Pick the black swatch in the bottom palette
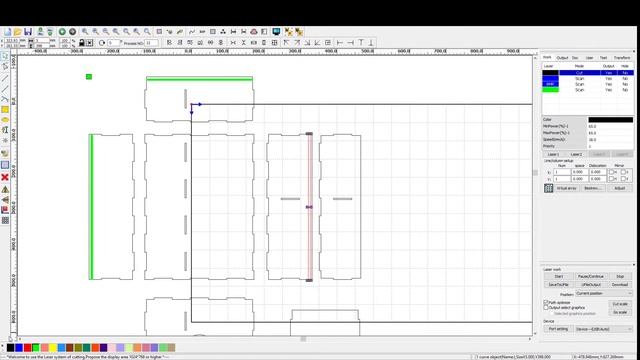The image size is (640, 360). point(11,348)
